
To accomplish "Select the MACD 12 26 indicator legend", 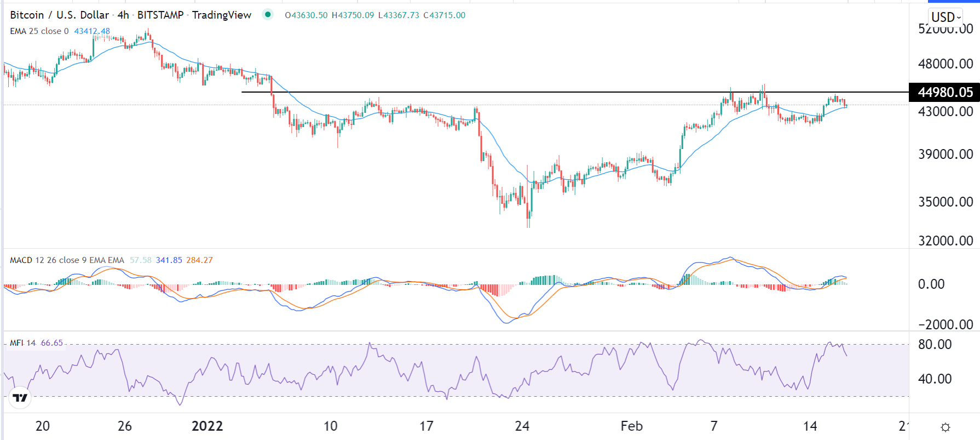I will pos(67,260).
